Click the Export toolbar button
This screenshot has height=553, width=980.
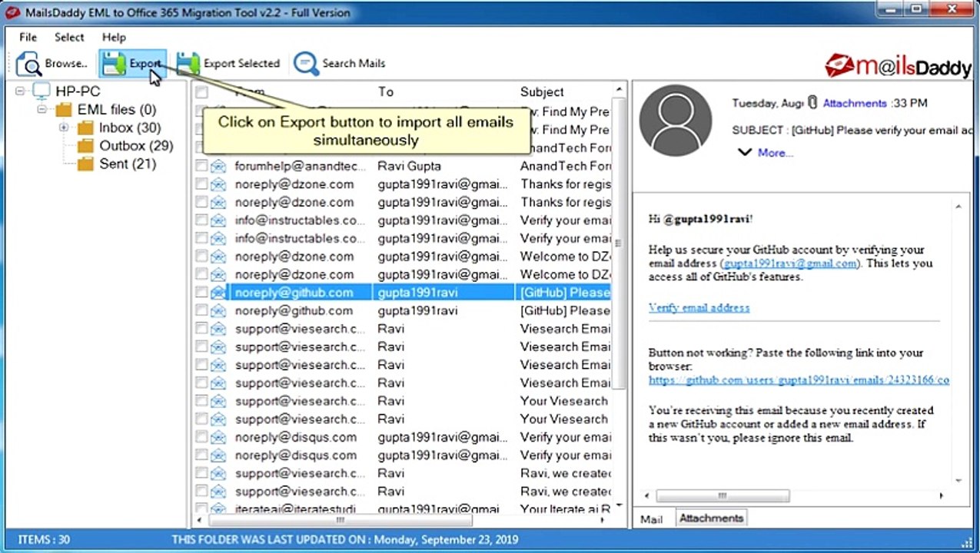132,64
